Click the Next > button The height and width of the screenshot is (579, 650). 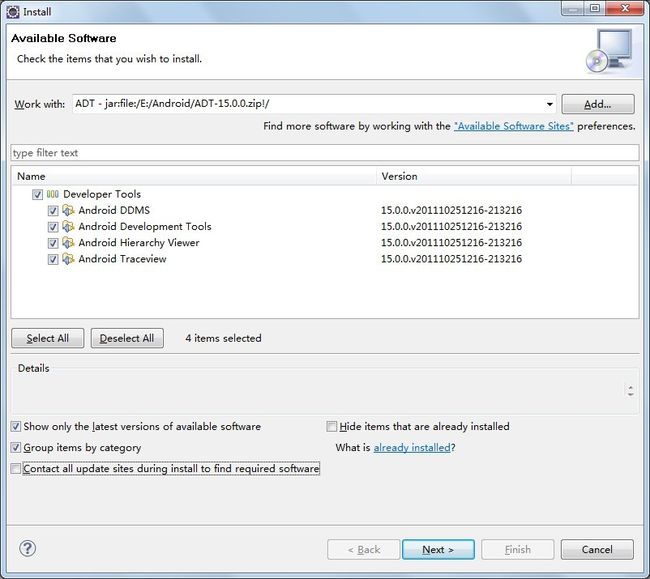click(438, 550)
